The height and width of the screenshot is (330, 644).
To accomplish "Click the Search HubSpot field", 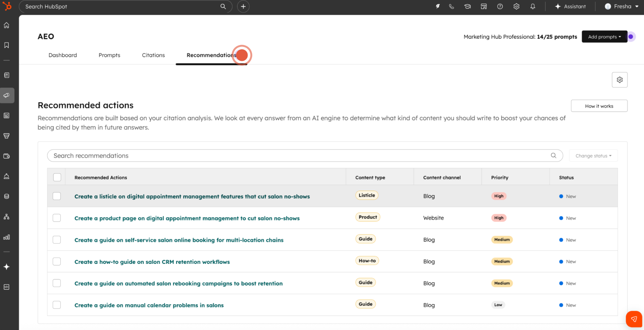I will point(125,6).
